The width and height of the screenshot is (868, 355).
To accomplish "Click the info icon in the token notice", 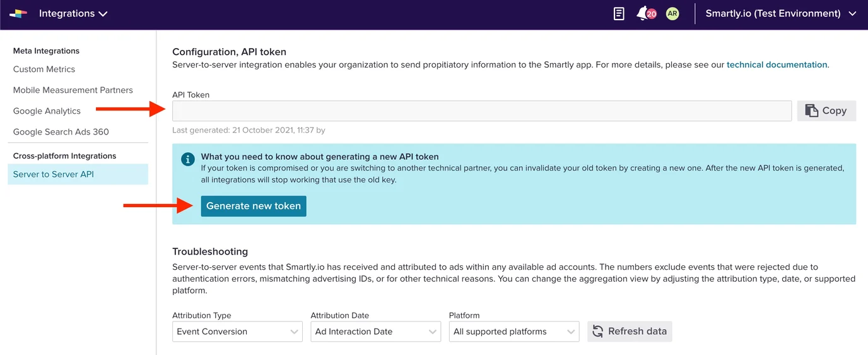I will [x=187, y=159].
